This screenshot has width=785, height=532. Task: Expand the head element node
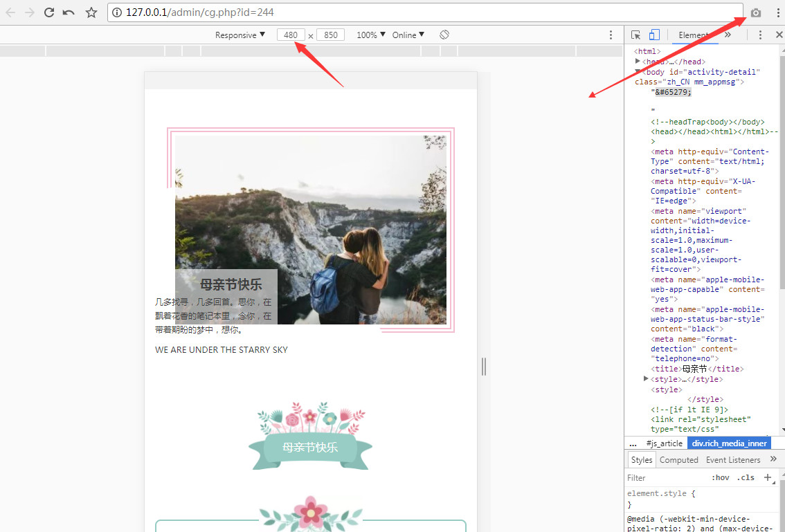638,61
